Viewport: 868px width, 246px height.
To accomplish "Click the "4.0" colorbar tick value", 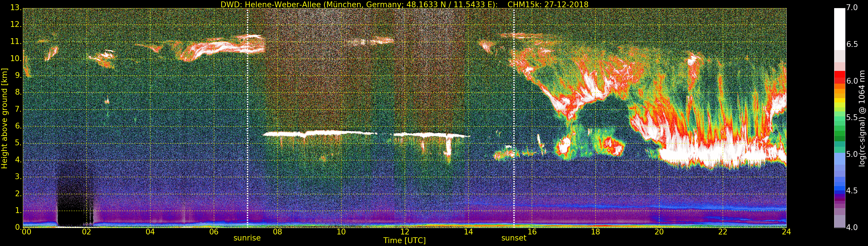I will pos(852,227).
